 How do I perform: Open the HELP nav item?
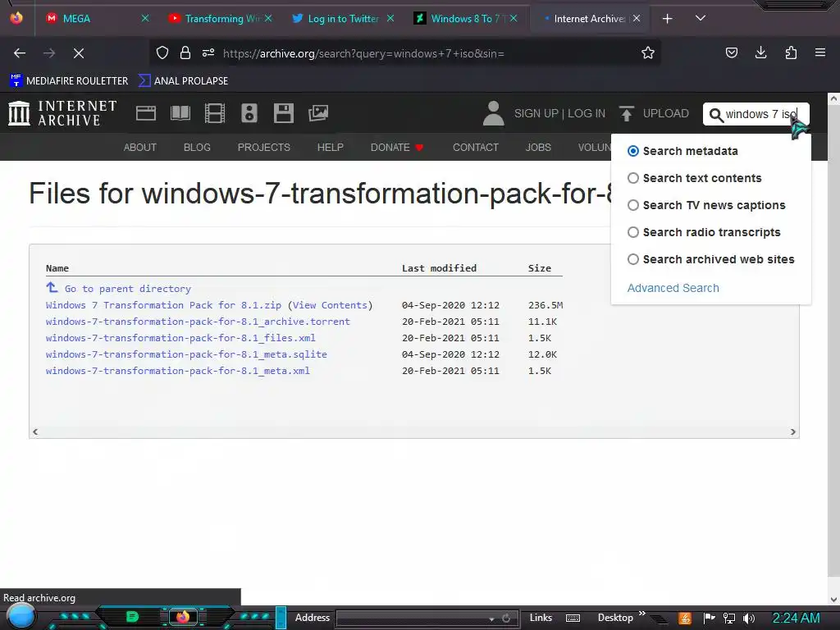(330, 148)
